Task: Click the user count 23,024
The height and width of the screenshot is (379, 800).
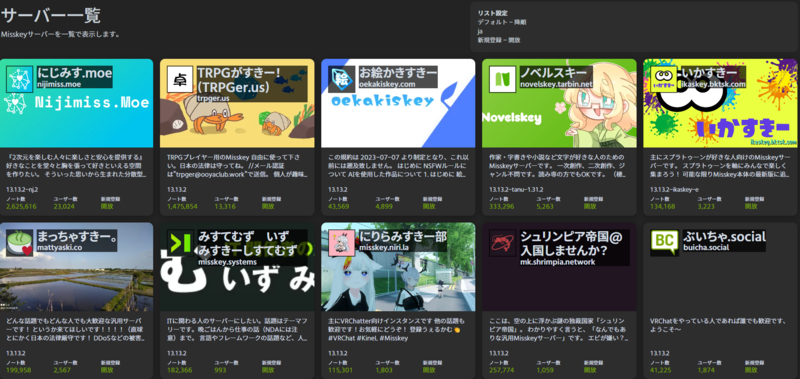Action: (x=64, y=207)
